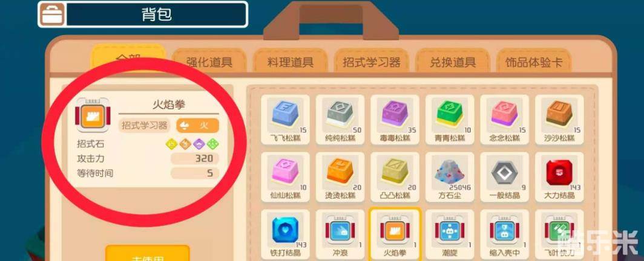Select the 飞飞松糕 blue muffin item

(x=285, y=119)
